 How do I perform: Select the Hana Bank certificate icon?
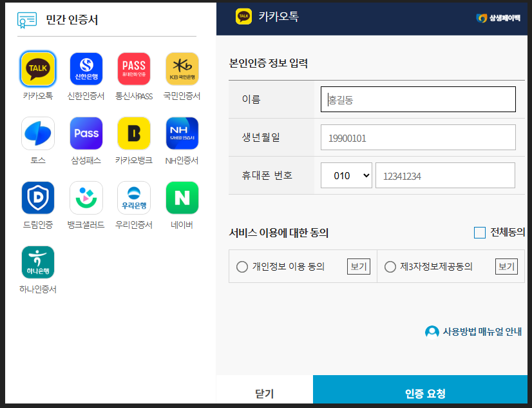click(x=37, y=262)
